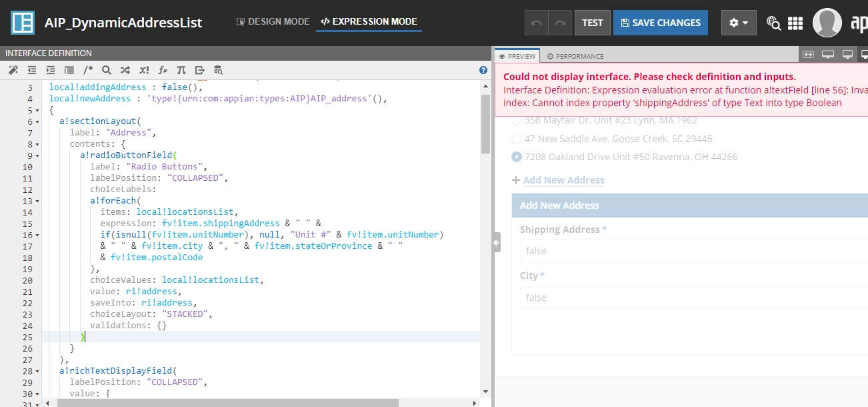Open the user profile avatar
868x407 pixels.
[827, 23]
